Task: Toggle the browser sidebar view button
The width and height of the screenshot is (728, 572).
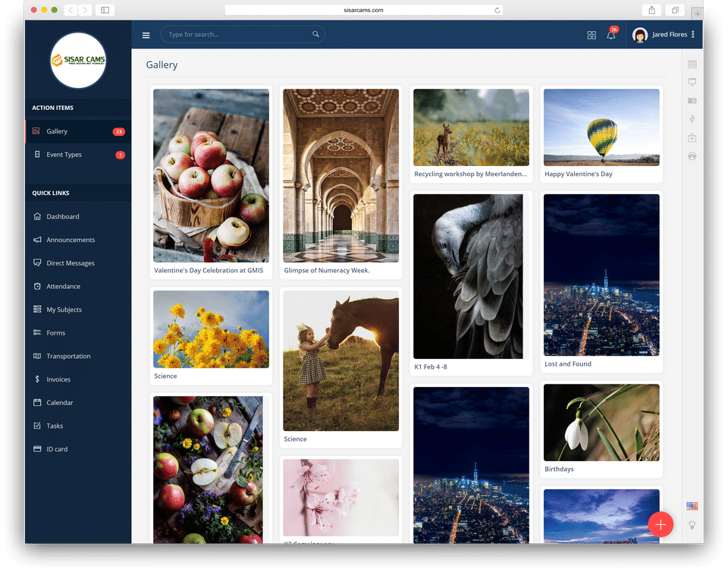Action: [x=105, y=10]
